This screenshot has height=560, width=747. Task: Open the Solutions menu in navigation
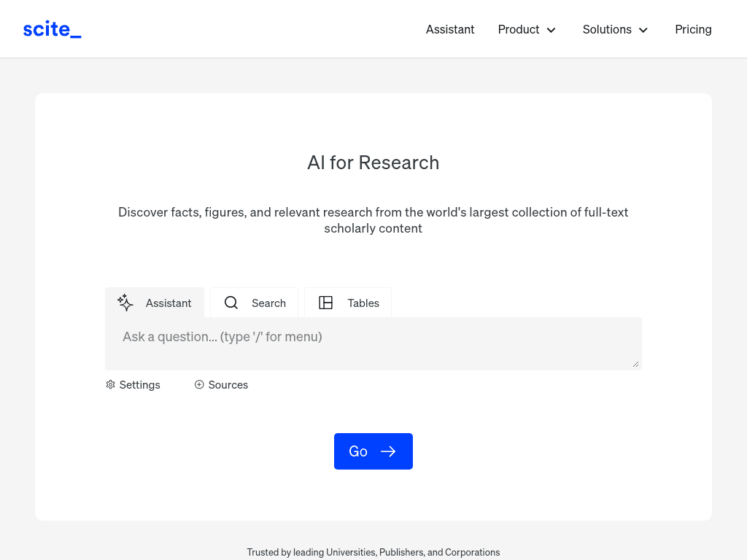pos(607,29)
